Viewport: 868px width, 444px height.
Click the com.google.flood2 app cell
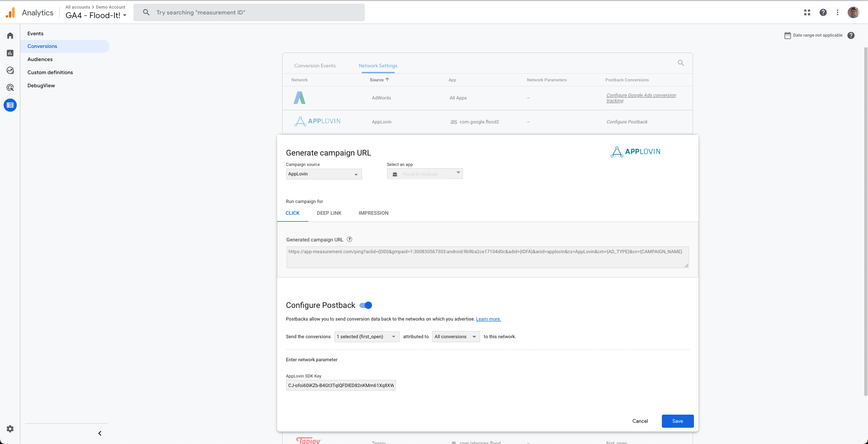pyautogui.click(x=475, y=122)
